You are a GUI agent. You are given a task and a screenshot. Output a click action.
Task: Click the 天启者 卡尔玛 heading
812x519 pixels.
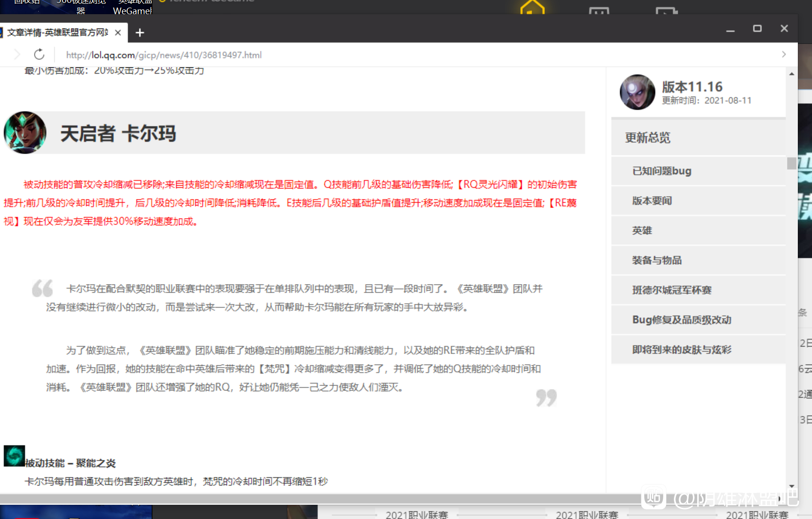click(118, 134)
